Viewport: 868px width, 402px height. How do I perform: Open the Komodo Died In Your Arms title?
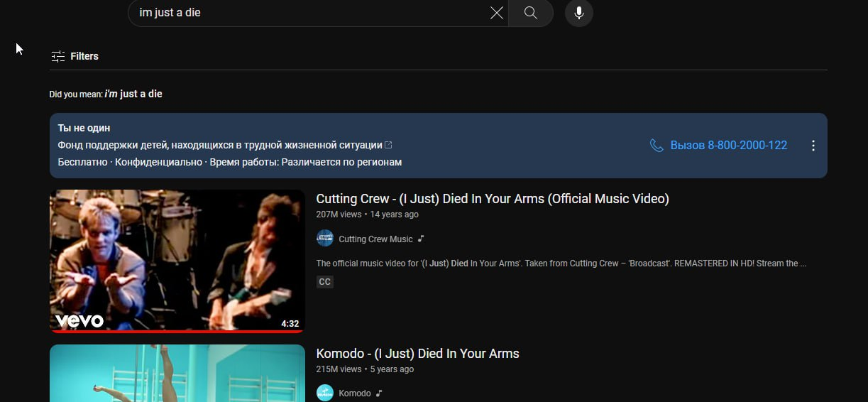coord(417,354)
